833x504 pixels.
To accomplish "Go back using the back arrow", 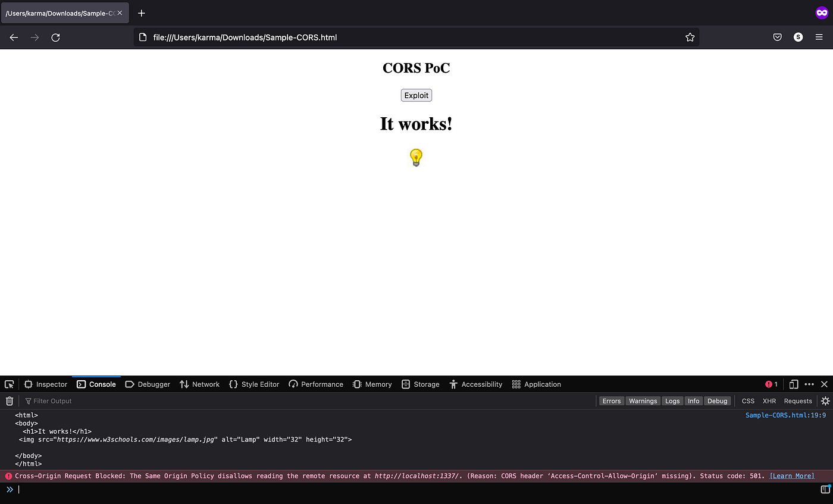I will (x=14, y=37).
